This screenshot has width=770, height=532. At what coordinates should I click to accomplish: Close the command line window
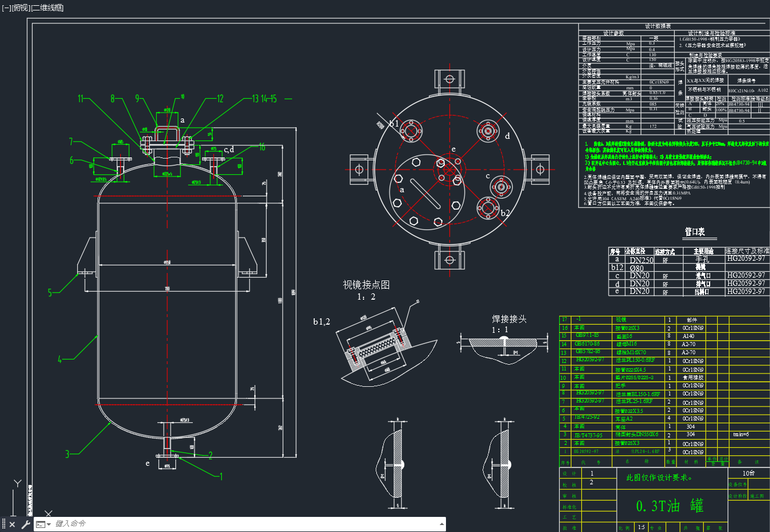click(12, 524)
